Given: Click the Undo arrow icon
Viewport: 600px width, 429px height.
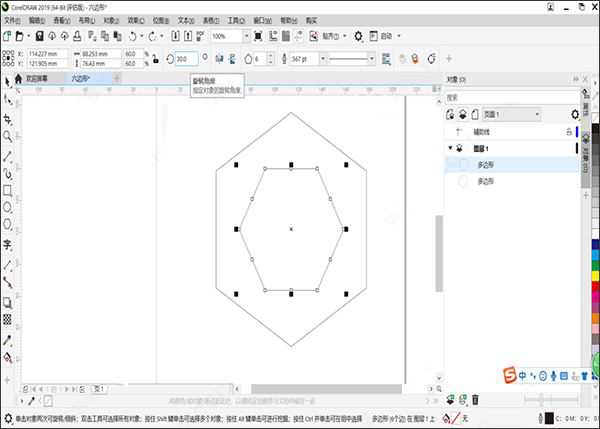Looking at the screenshot, I should (132, 36).
